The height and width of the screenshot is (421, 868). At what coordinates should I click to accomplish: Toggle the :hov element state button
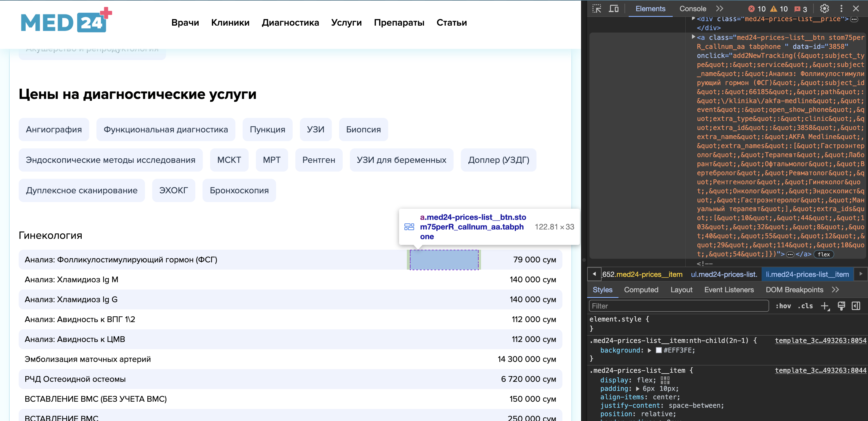coord(783,306)
